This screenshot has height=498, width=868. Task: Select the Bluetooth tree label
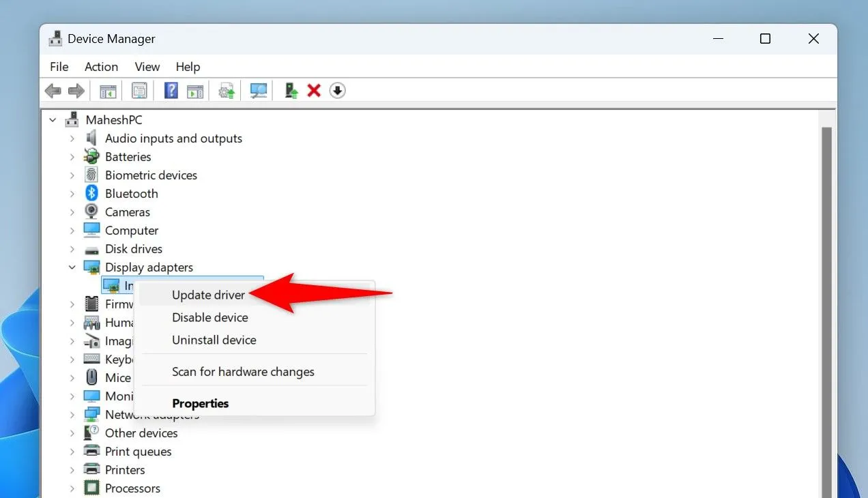132,194
